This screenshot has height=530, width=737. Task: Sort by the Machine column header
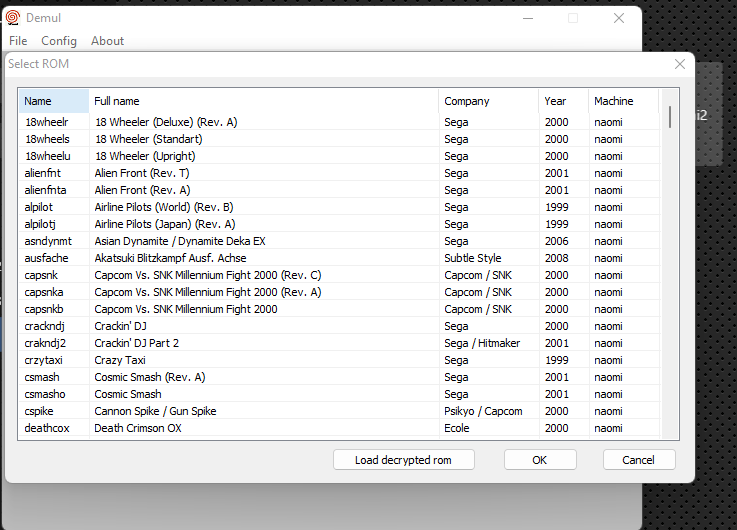[624, 101]
